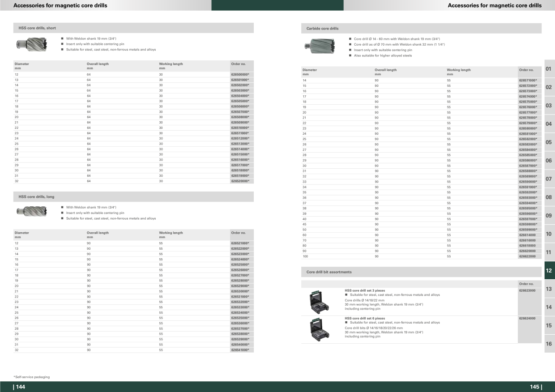Go to chapter tab 05
This screenshot has height=392, width=555.
pos(549,142)
